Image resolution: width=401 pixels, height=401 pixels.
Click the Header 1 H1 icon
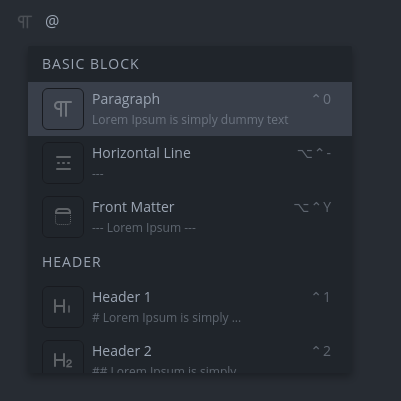point(63,307)
